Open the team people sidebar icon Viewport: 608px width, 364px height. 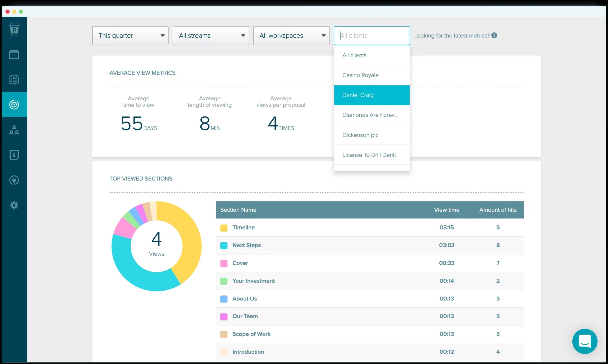point(14,130)
